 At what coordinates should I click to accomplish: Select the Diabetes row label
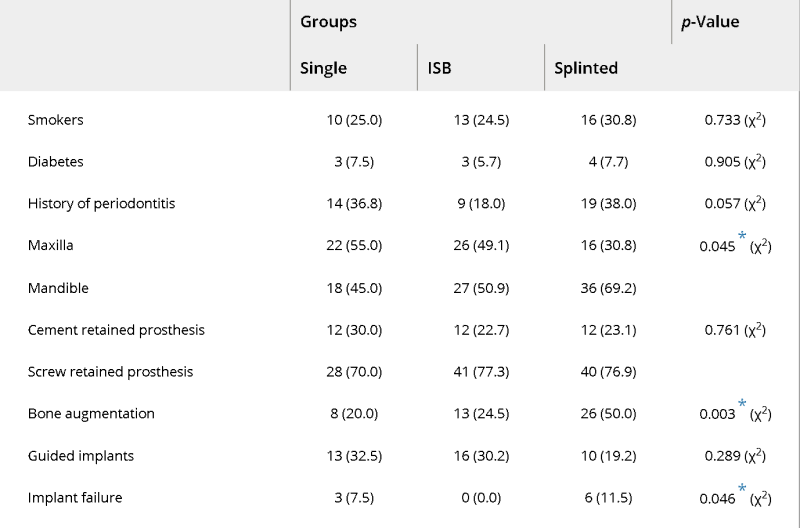55,162
